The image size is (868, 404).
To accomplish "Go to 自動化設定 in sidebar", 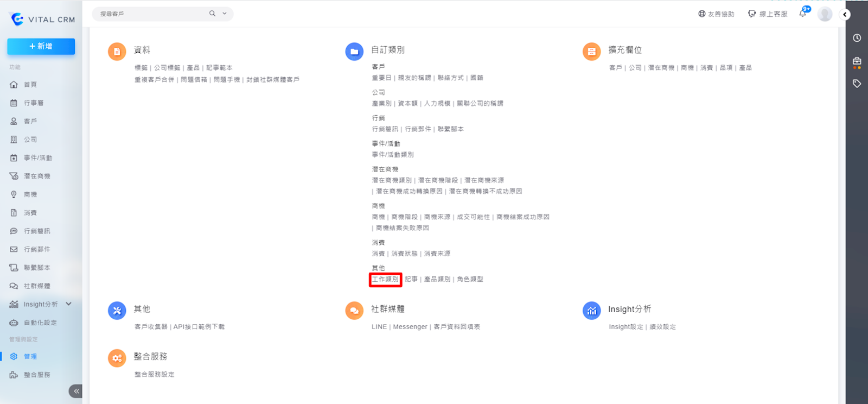I will 40,323.
